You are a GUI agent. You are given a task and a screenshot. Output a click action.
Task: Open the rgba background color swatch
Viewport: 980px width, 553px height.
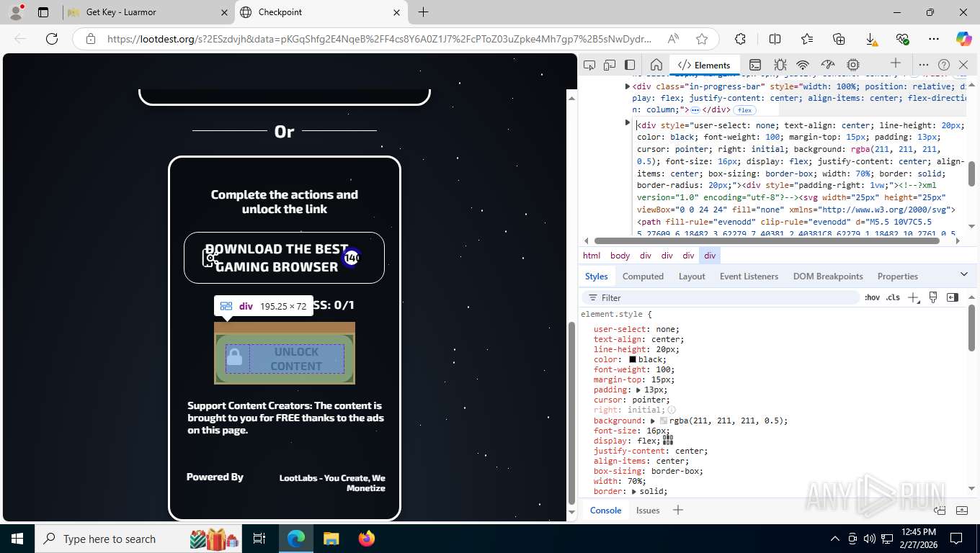pos(664,421)
